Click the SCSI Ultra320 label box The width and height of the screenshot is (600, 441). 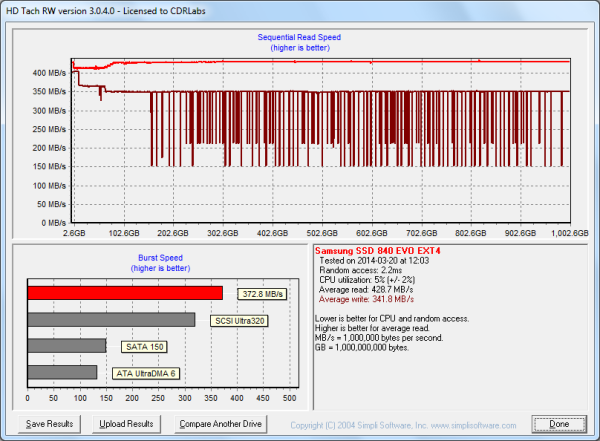pos(239,321)
